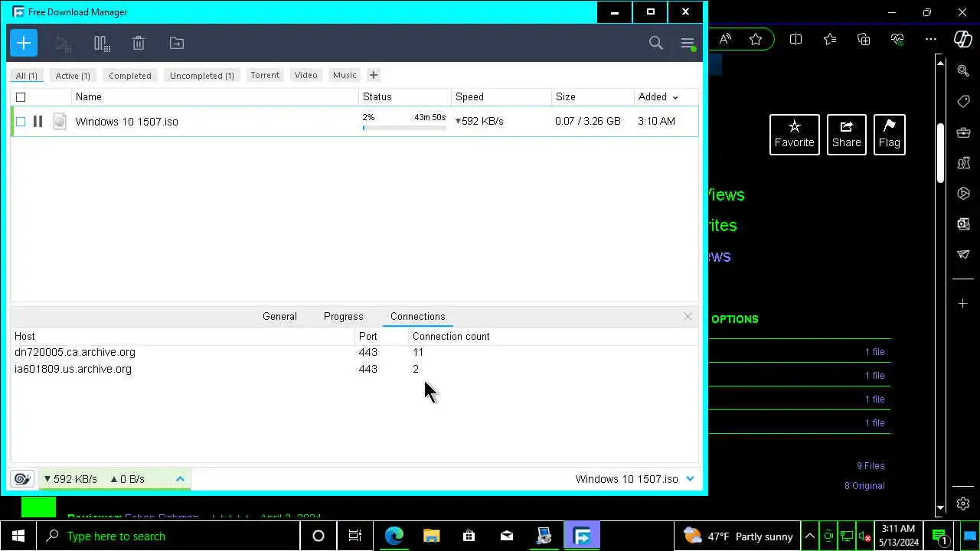Expand the speed panel up chevron
This screenshot has height=551, width=980.
click(x=181, y=479)
